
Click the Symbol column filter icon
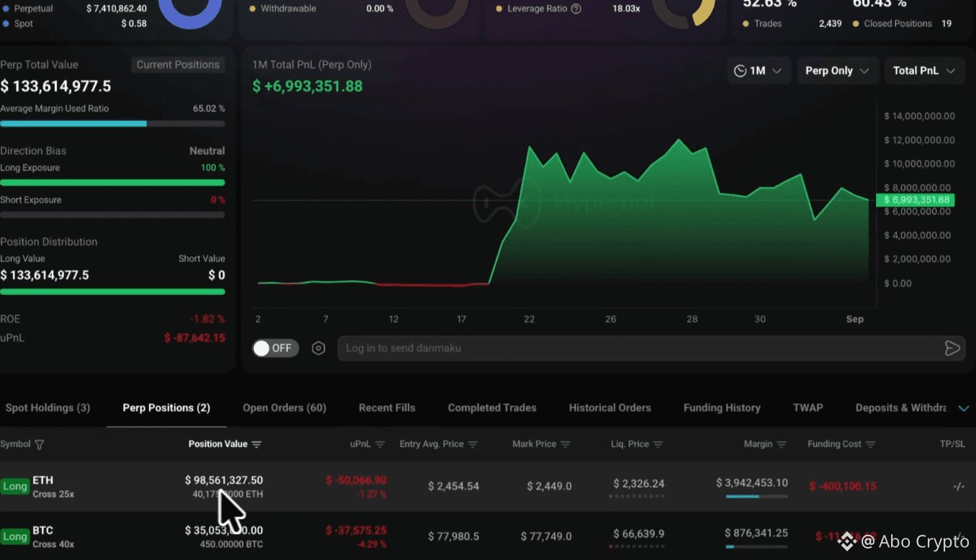pyautogui.click(x=40, y=445)
